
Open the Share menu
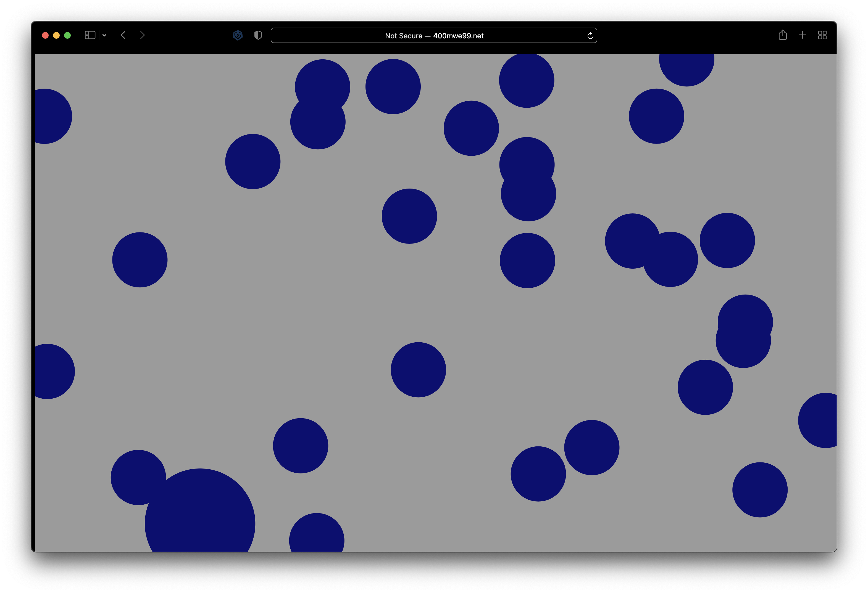click(782, 35)
